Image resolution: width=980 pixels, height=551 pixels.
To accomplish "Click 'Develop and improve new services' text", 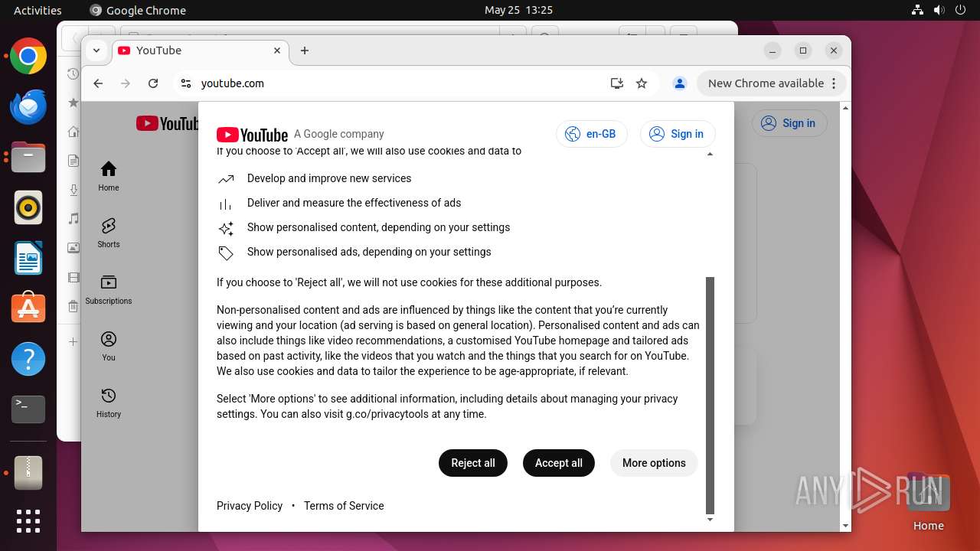I will coord(329,178).
